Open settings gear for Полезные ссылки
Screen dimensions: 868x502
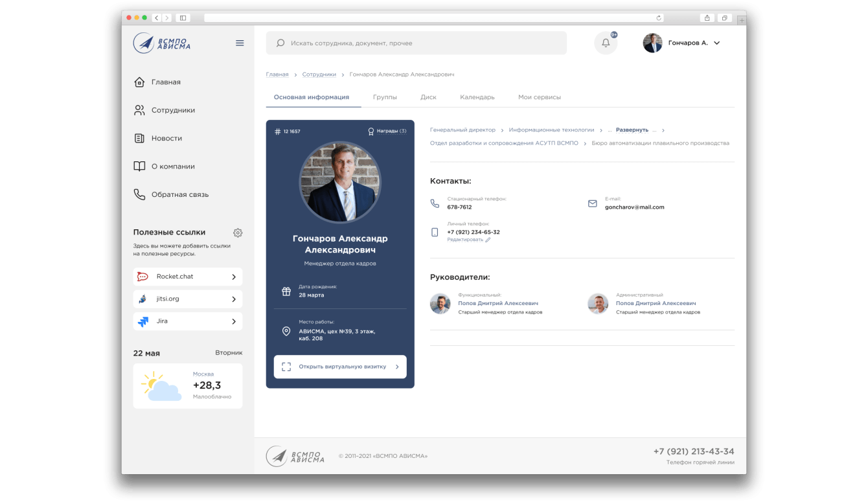coord(238,233)
